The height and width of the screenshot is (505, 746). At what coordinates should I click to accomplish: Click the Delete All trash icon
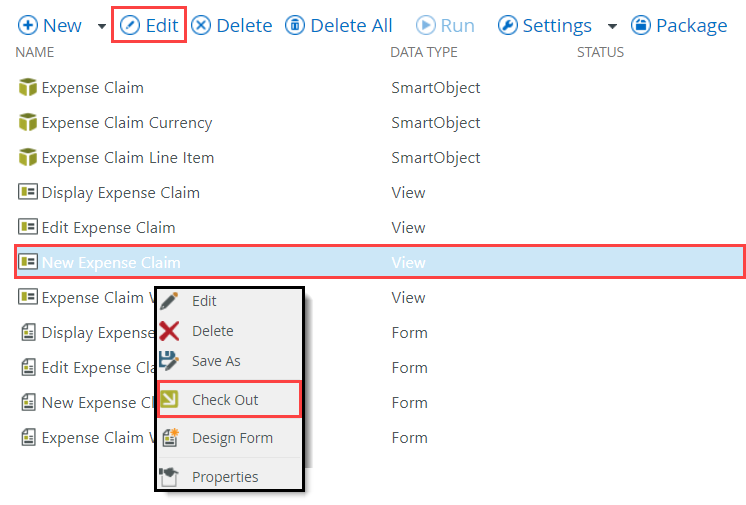pos(295,26)
